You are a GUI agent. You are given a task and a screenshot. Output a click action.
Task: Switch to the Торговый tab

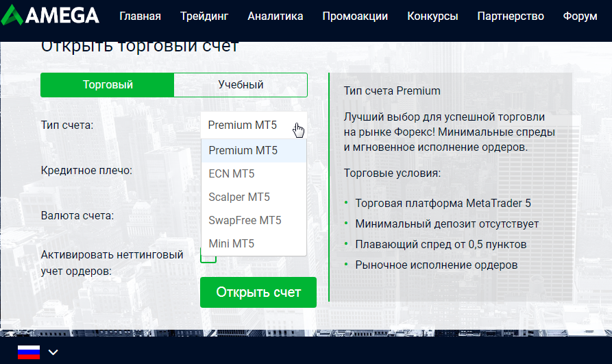tap(108, 85)
